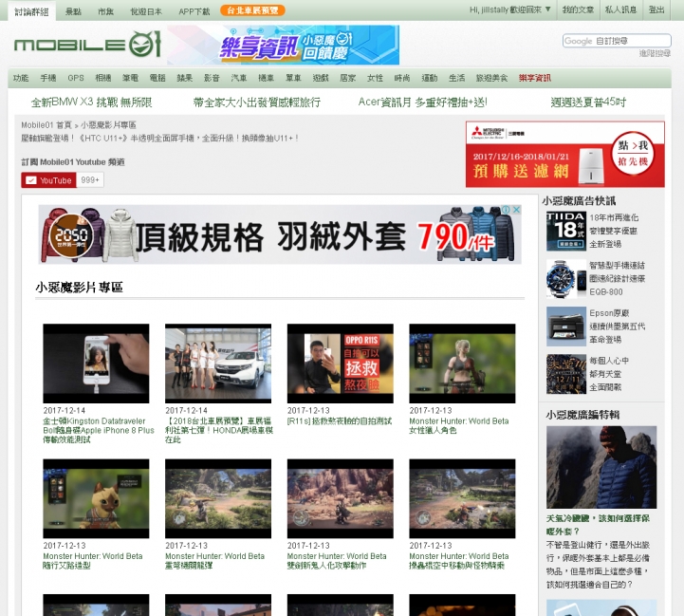Select GPS in the category menu

pos(76,78)
